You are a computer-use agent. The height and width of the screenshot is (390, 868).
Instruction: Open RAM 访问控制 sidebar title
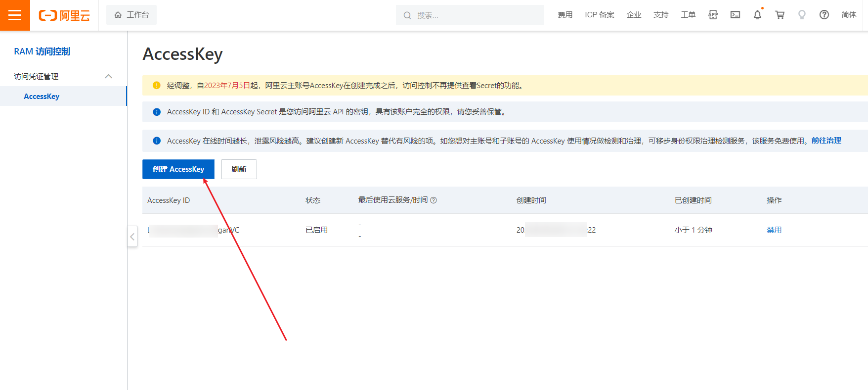[x=42, y=51]
